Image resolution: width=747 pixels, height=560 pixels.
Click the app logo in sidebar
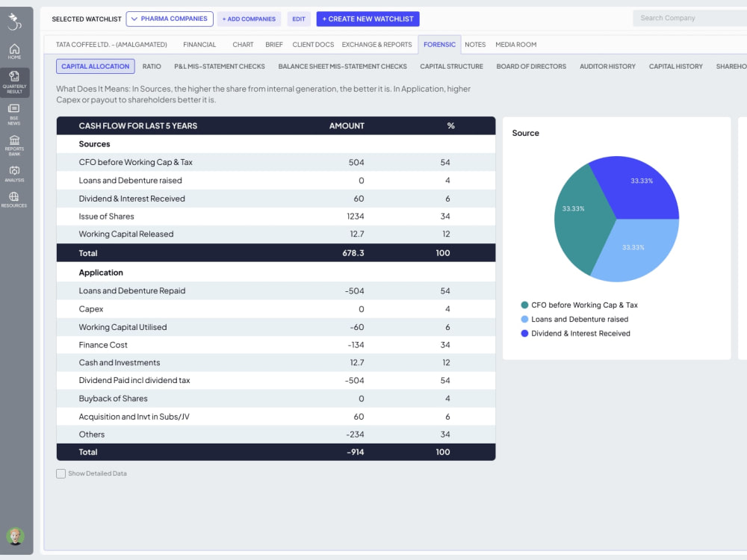[15, 22]
